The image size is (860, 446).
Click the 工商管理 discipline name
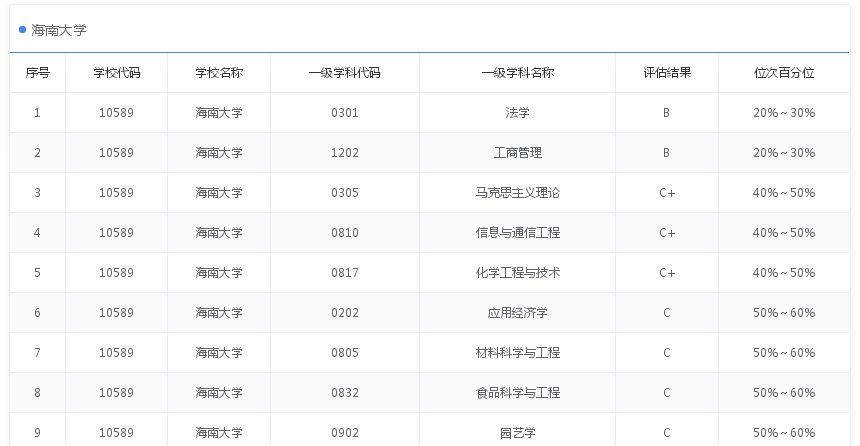[517, 153]
